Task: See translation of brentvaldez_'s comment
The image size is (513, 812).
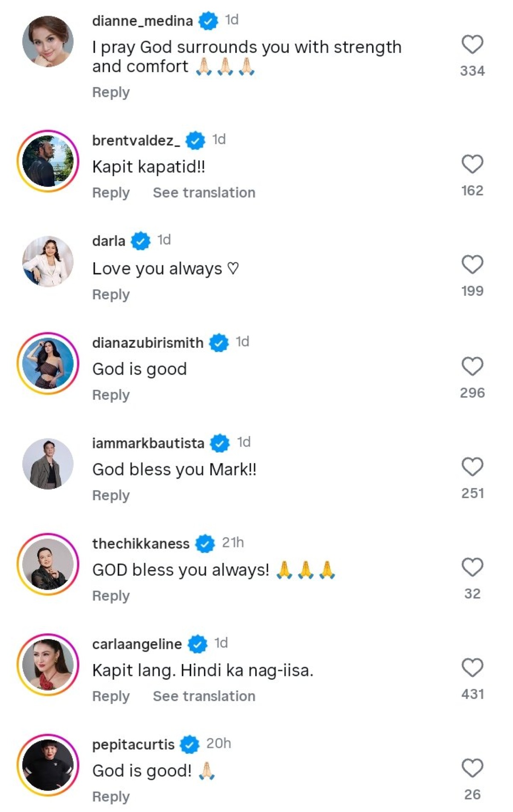Action: tap(204, 193)
